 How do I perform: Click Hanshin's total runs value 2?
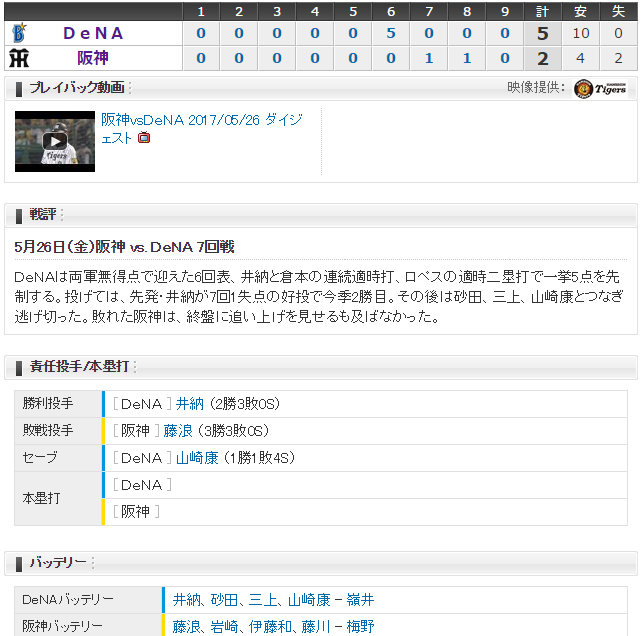[543, 58]
